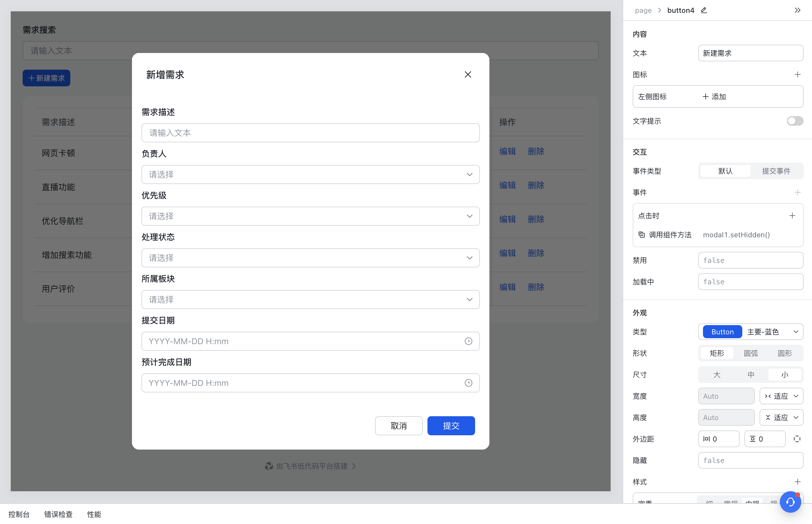The image size is (812, 524).
Task: Set size to 小
Action: click(x=784, y=375)
